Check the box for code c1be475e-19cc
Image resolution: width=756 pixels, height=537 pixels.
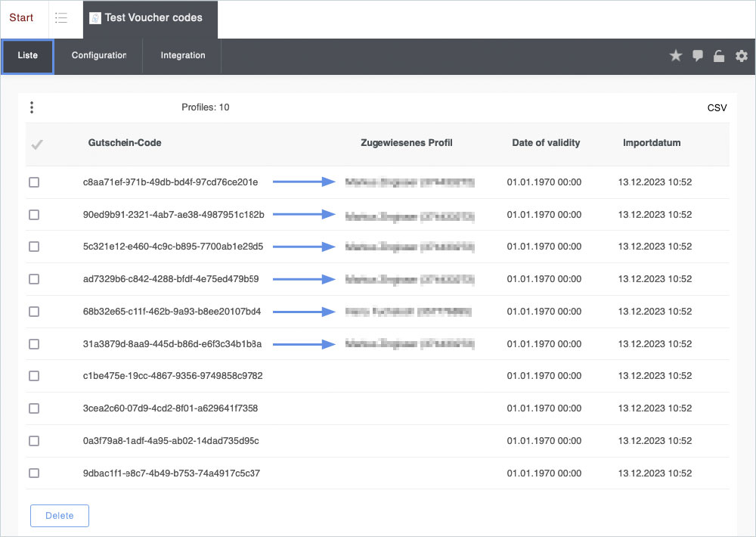(x=34, y=376)
